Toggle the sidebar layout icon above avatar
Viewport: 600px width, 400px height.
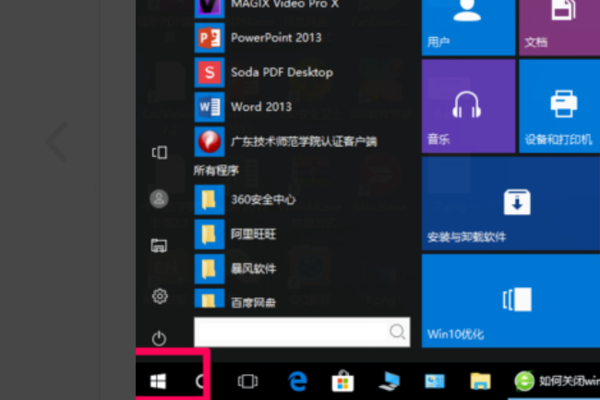point(160,152)
